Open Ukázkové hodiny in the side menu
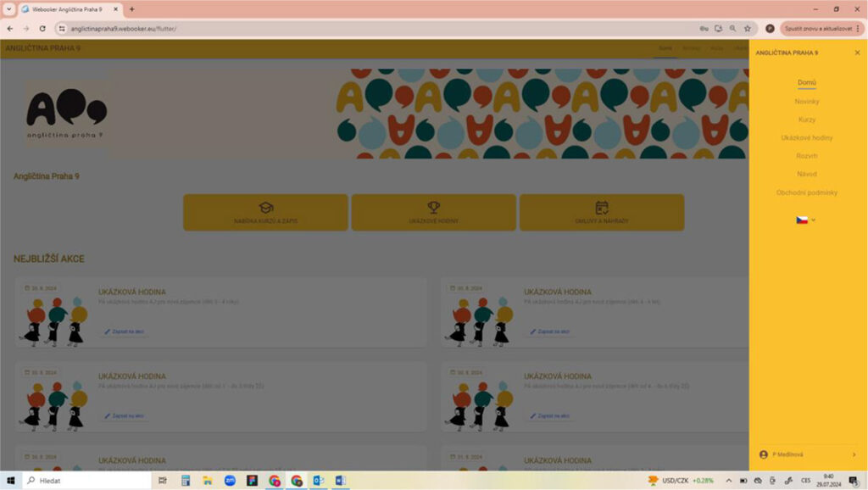The image size is (868, 490). click(807, 138)
